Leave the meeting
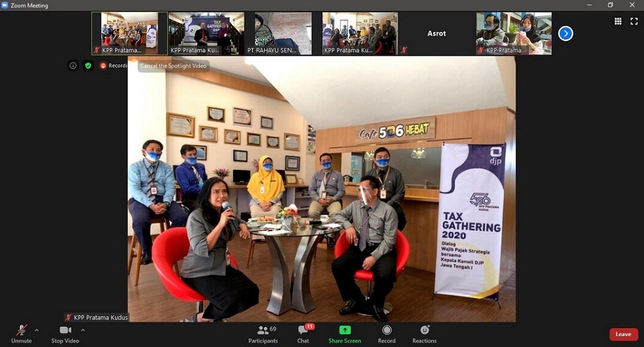The image size is (644, 347). [x=623, y=334]
